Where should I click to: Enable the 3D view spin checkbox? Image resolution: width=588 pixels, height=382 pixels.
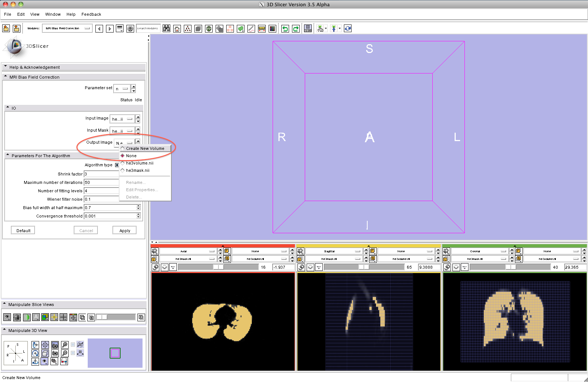point(73,344)
